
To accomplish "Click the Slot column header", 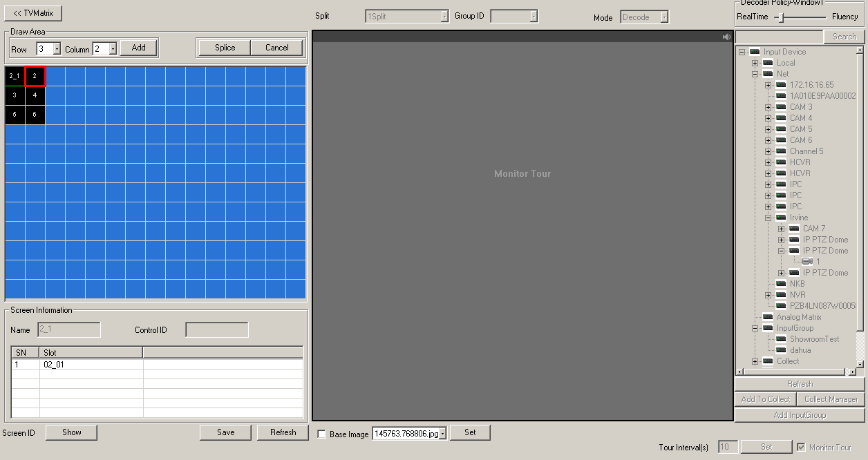I will (91, 352).
